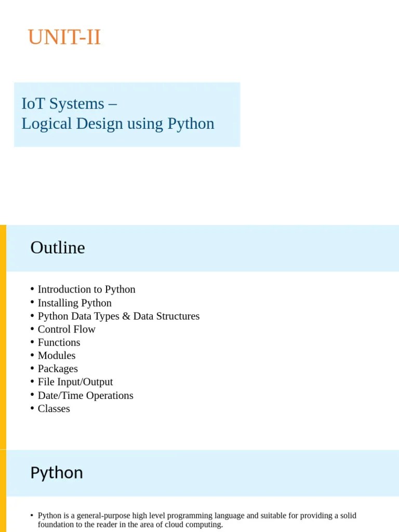Select 'Date/Time Operations' bullet
The image size is (399, 532).
pyautogui.click(x=86, y=395)
